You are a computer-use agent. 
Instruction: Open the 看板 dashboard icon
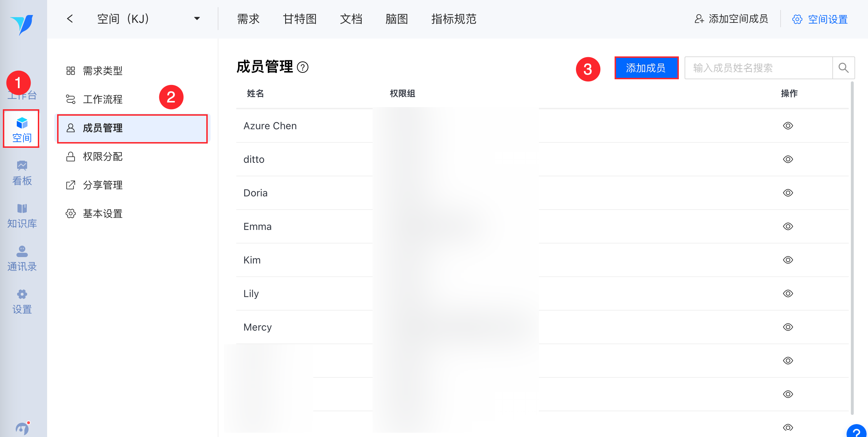22,166
